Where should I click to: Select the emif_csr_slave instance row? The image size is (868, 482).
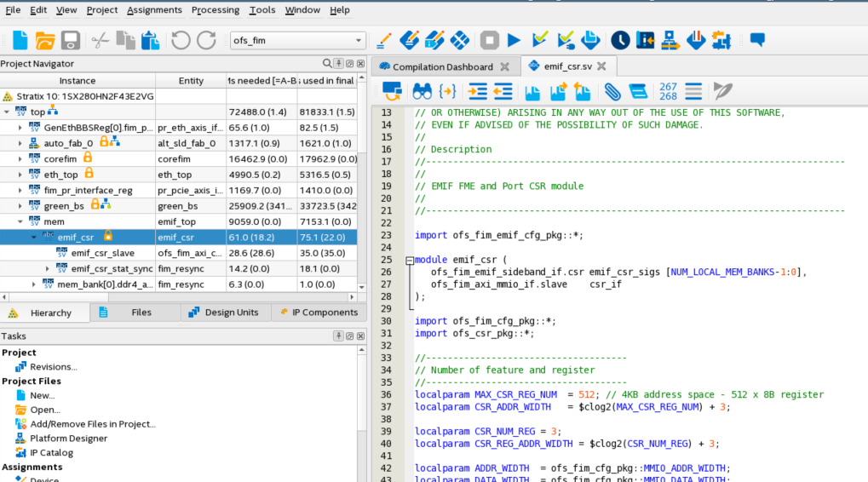pos(102,253)
